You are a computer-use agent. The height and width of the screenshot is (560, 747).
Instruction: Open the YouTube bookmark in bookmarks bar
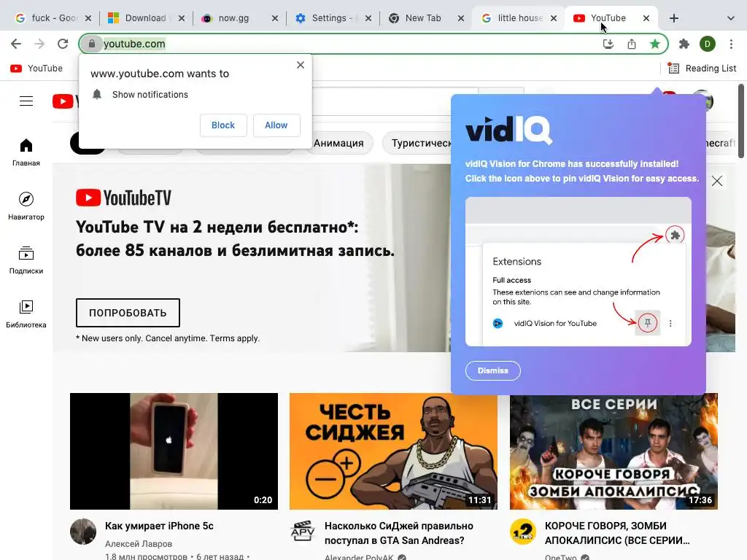click(x=36, y=69)
